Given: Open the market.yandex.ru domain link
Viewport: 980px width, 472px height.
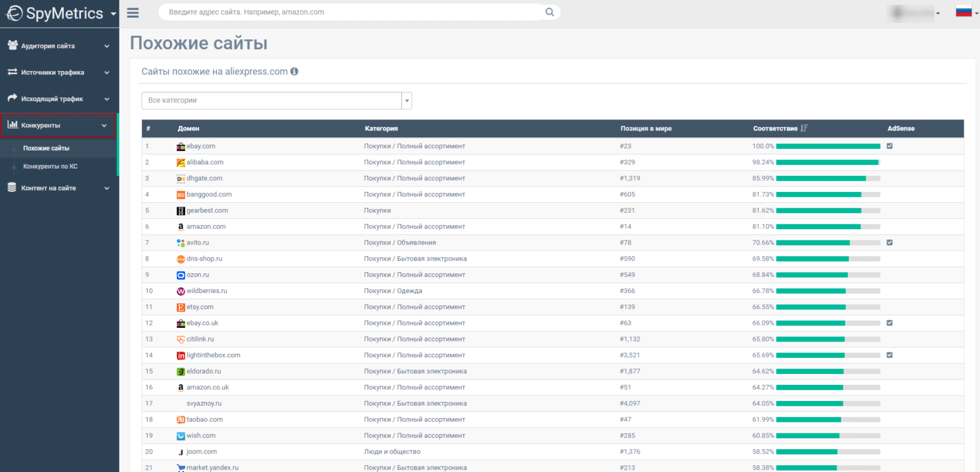Looking at the screenshot, I should [x=213, y=468].
